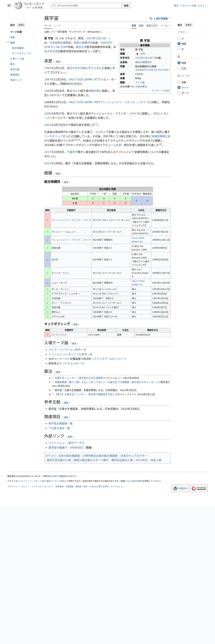
Task: Select 広め width radio
Action: click(179, 68)
